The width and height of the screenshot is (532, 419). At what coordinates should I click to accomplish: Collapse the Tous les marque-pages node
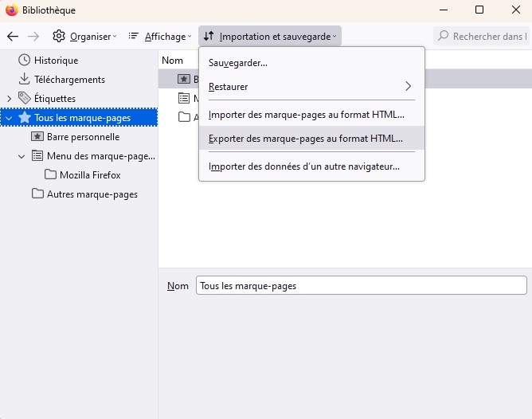click(x=9, y=118)
